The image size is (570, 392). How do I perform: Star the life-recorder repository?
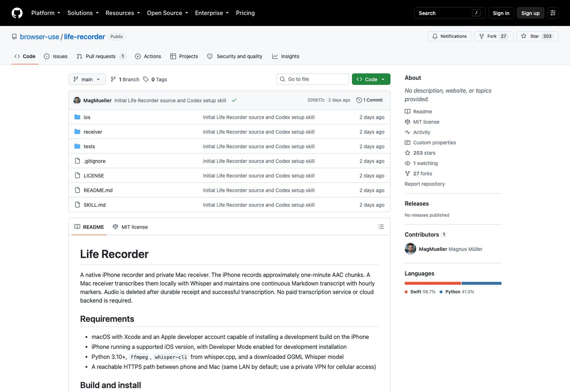[x=537, y=36]
